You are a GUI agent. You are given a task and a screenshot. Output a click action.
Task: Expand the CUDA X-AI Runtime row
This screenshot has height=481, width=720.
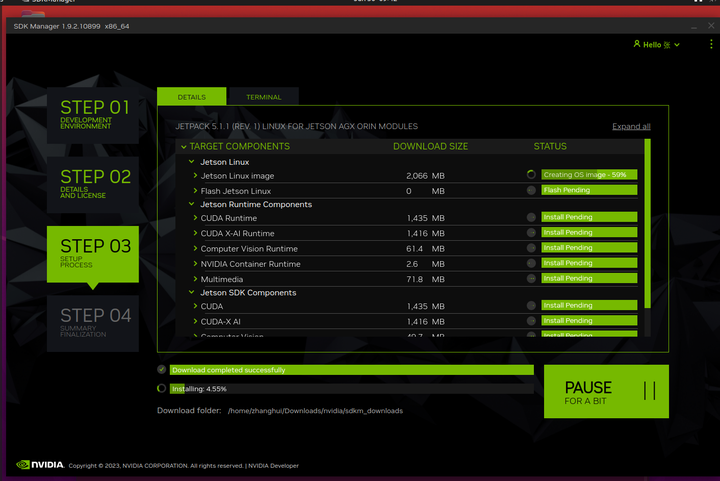(x=195, y=233)
